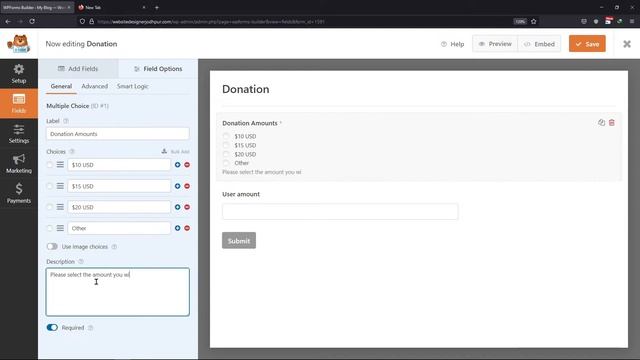Open a new browser tab
This screenshot has height=360, width=640.
tap(157, 7)
